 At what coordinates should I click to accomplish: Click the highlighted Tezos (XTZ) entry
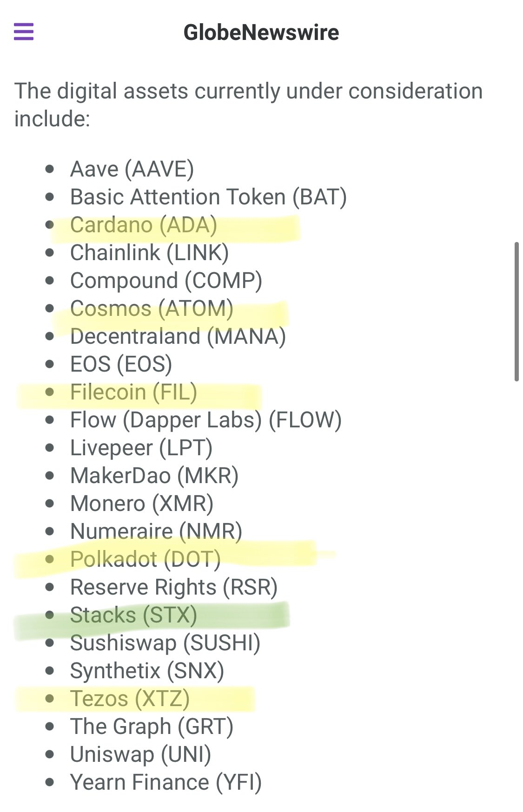[x=130, y=699]
